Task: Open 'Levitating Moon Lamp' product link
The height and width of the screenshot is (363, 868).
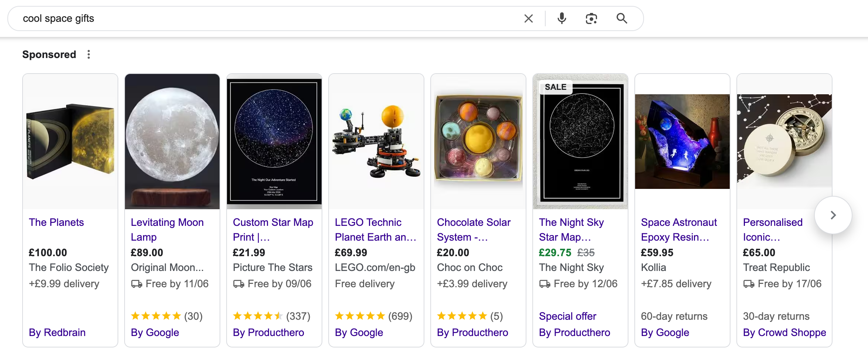Action: [x=167, y=230]
